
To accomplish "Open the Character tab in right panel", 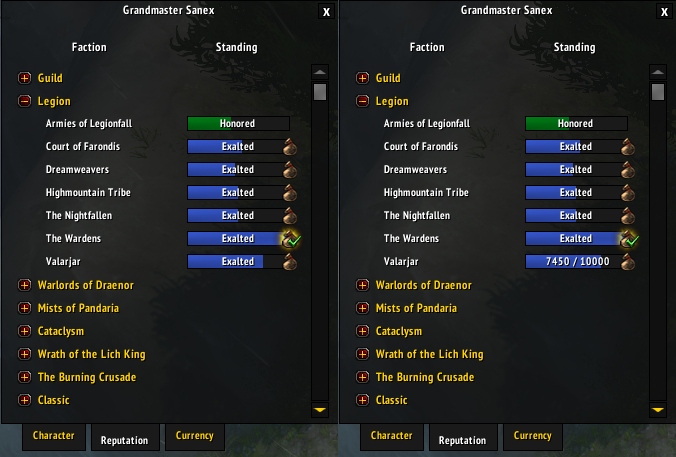I will [392, 436].
